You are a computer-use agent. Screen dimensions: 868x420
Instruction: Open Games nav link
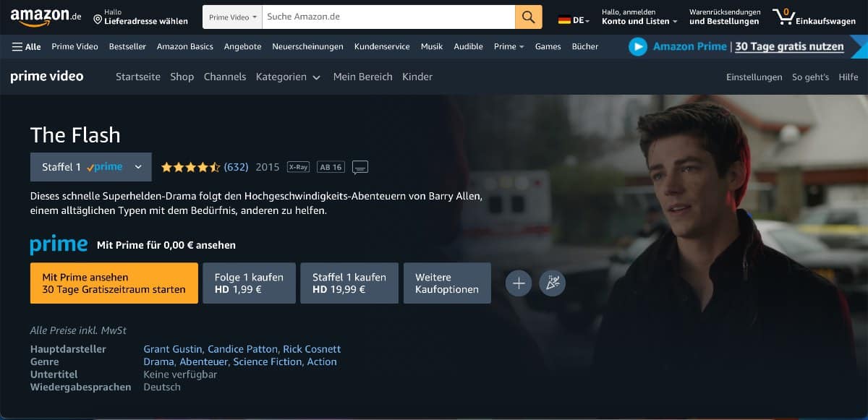[548, 46]
